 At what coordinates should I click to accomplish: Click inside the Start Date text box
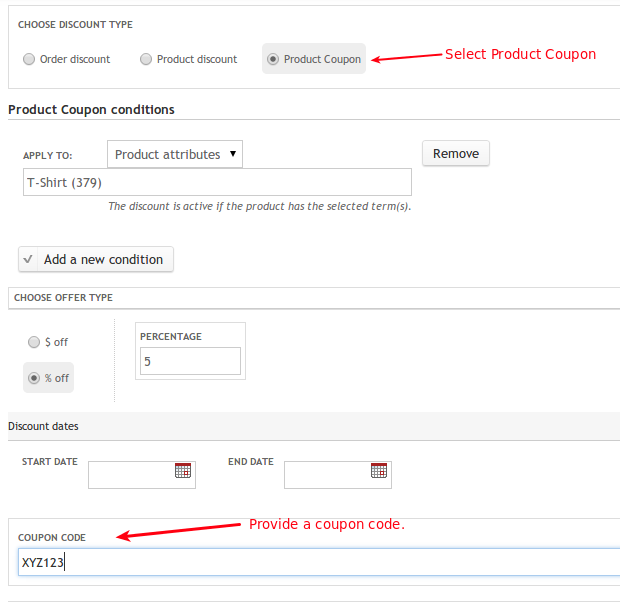[132, 475]
